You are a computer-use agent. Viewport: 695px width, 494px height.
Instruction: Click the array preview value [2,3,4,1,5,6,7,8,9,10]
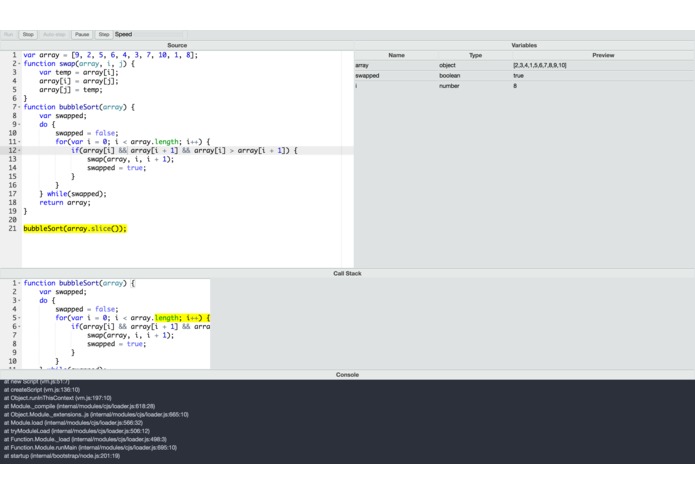[x=539, y=65]
